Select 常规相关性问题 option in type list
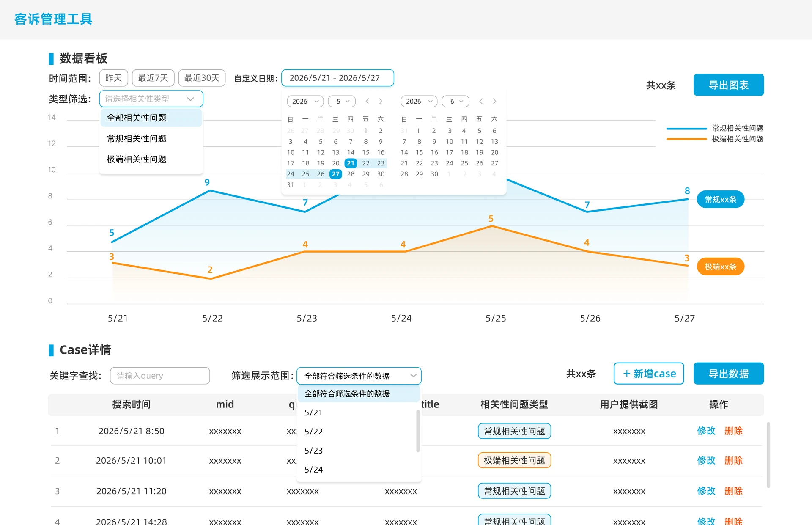This screenshot has width=812, height=525. coord(151,139)
